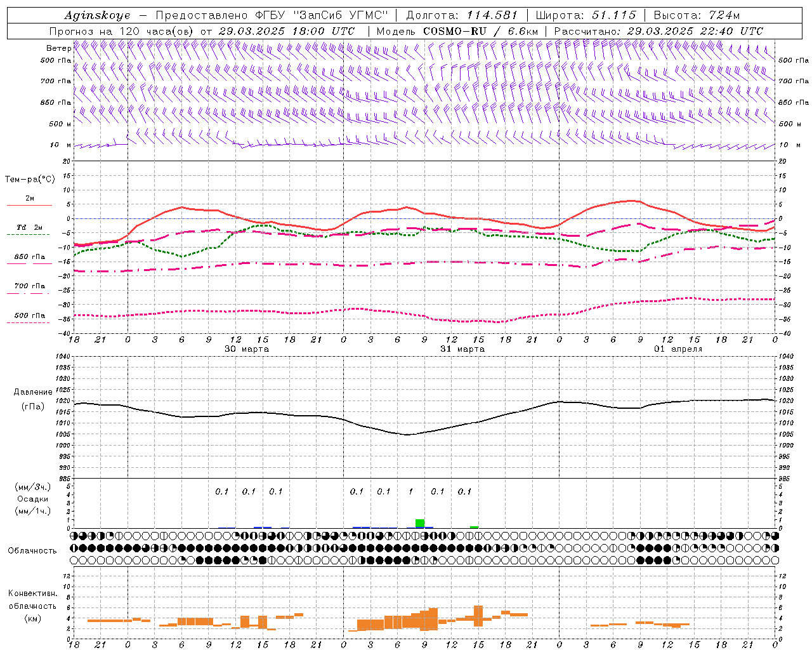
Task: Click the latitude value "Широта: 51.115"
Action: [586, 15]
